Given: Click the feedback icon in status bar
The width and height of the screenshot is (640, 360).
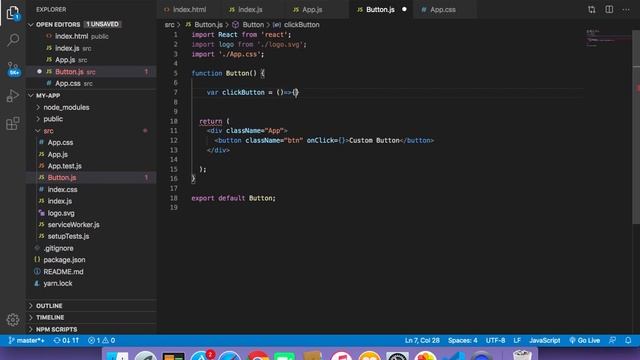Looking at the screenshot, I should tap(612, 340).
